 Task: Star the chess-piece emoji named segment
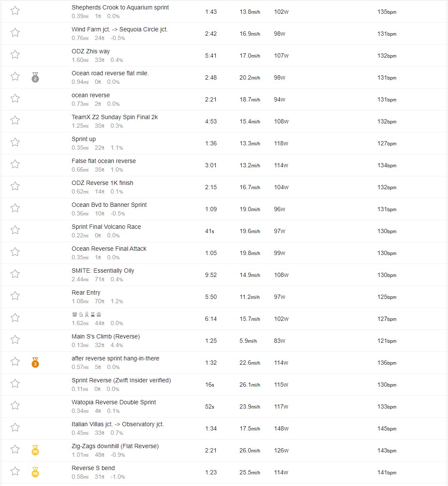click(15, 318)
